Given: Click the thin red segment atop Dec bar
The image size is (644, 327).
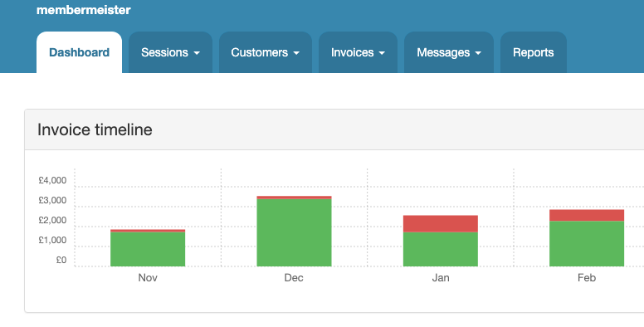Looking at the screenshot, I should point(294,198).
